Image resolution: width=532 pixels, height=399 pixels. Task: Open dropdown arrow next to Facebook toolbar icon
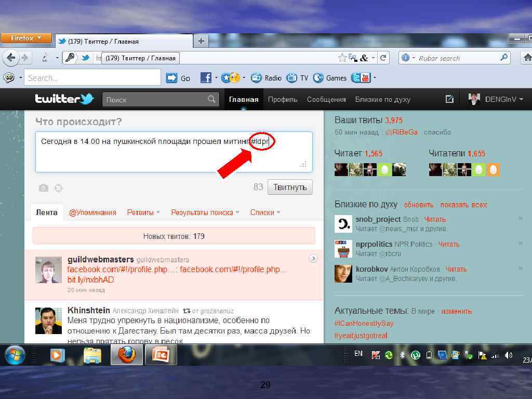216,78
